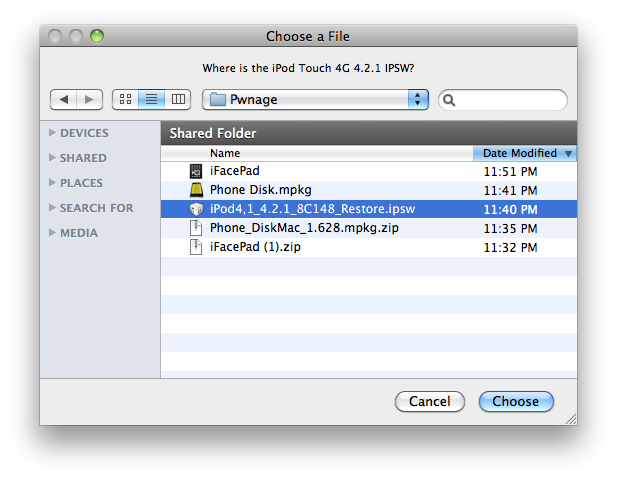Open the Pwnage folder location dropdown
This screenshot has width=617, height=480.
tap(315, 100)
